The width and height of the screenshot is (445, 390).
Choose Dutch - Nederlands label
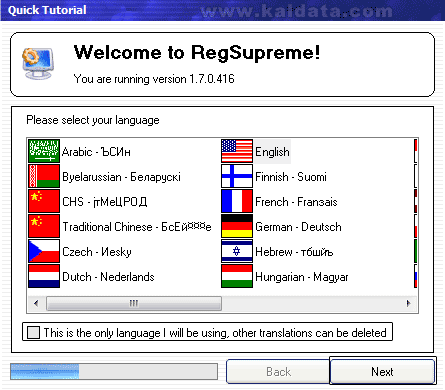pyautogui.click(x=108, y=277)
